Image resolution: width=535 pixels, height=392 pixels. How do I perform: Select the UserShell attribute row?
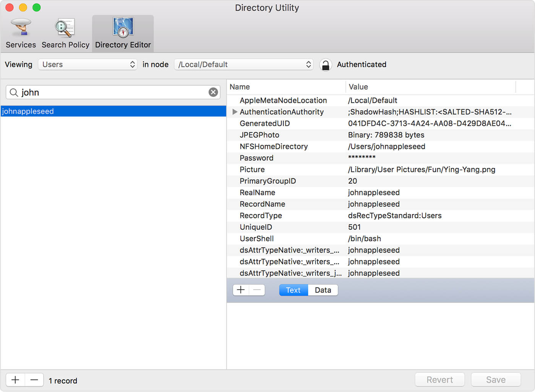tap(257, 238)
